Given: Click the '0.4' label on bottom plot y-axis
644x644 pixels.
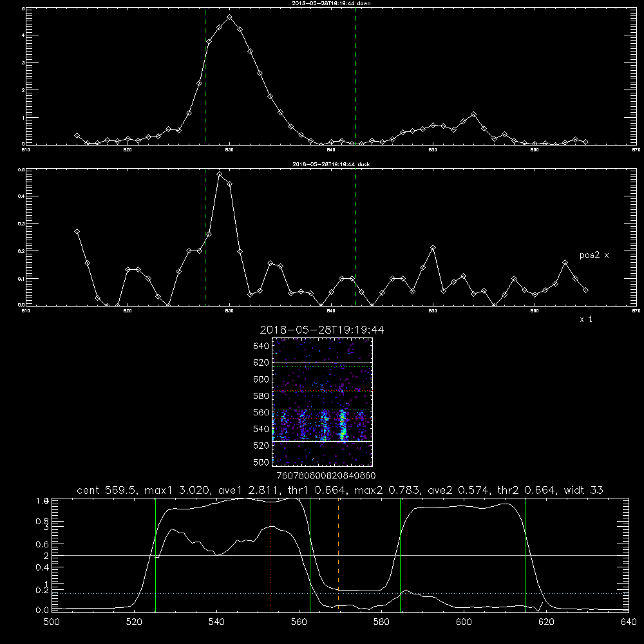Looking at the screenshot, I should (x=42, y=567).
